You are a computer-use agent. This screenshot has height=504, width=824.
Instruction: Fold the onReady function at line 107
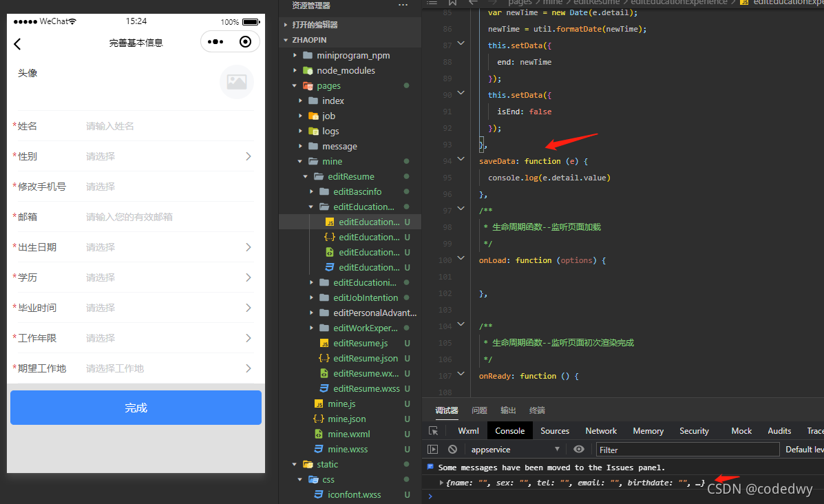(x=461, y=373)
